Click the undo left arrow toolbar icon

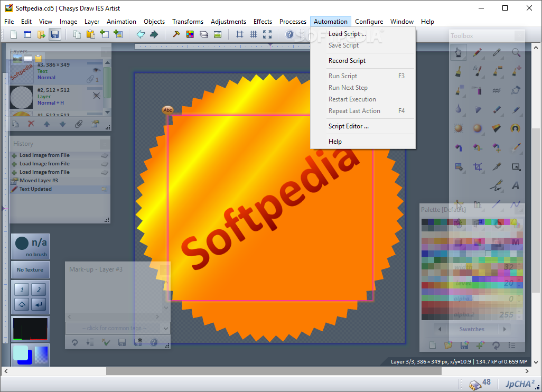(x=141, y=34)
